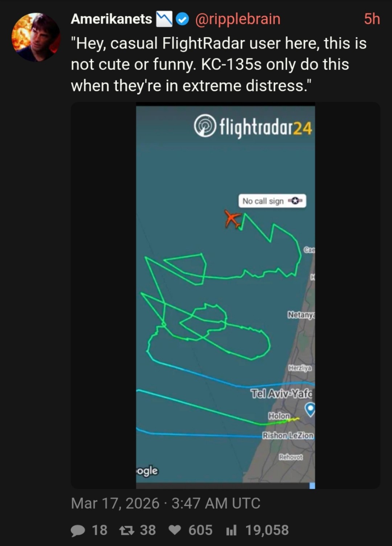Viewport: 392px width, 546px height.
Task: Open the view analytics bar icon
Action: click(231, 530)
